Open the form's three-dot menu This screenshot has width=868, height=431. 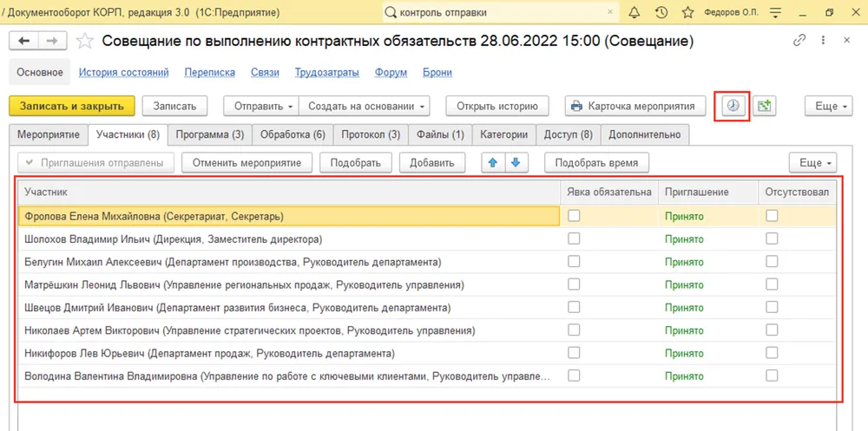tap(824, 41)
